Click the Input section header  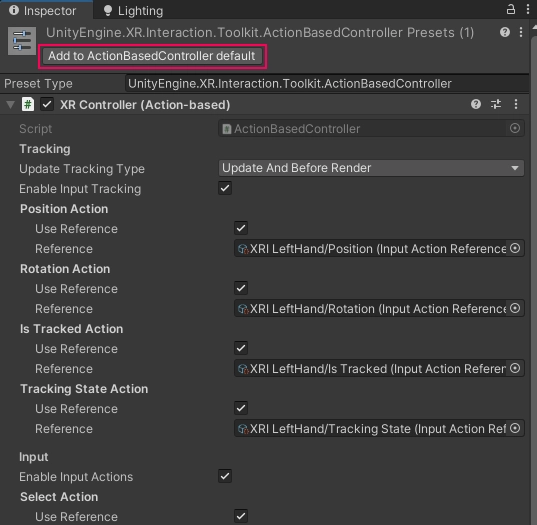click(x=34, y=457)
